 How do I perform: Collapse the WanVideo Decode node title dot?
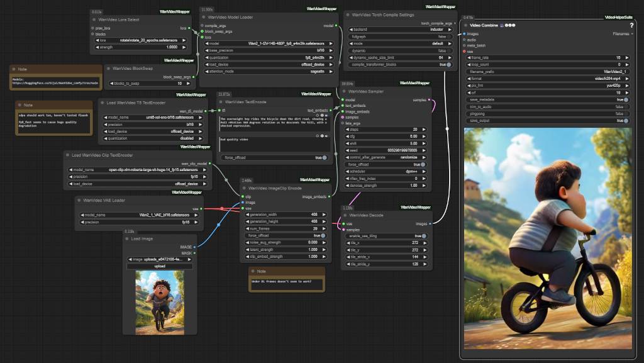click(345, 215)
